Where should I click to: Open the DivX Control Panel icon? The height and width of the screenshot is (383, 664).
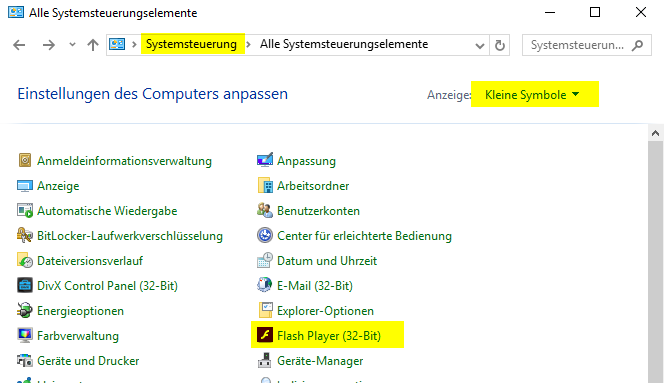click(25, 286)
